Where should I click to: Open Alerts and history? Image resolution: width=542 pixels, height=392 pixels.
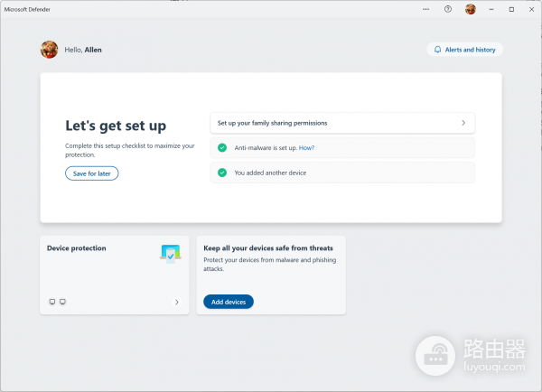(464, 50)
